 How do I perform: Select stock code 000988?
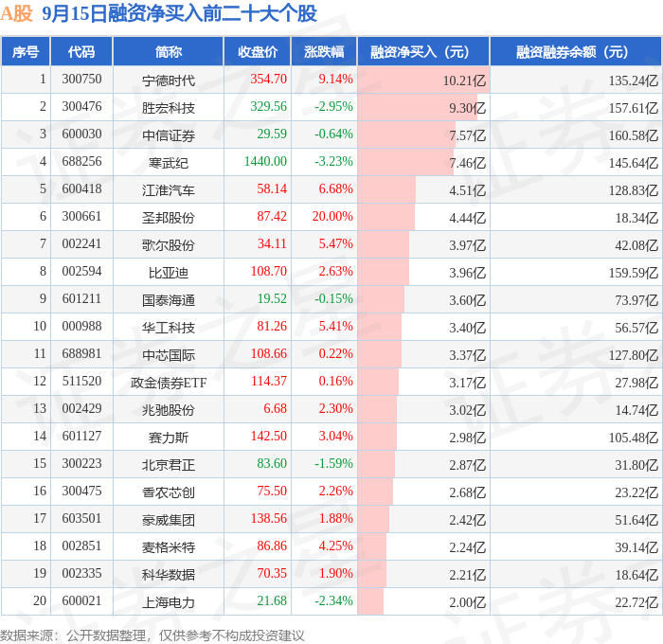pyautogui.click(x=81, y=327)
